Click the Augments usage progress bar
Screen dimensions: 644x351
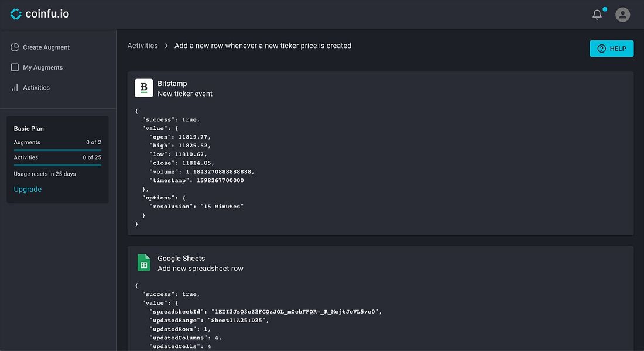click(x=57, y=150)
